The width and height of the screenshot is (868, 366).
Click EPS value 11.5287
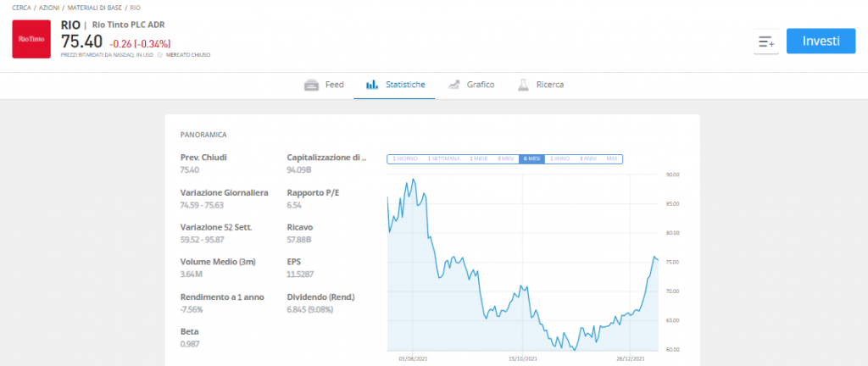tap(300, 274)
